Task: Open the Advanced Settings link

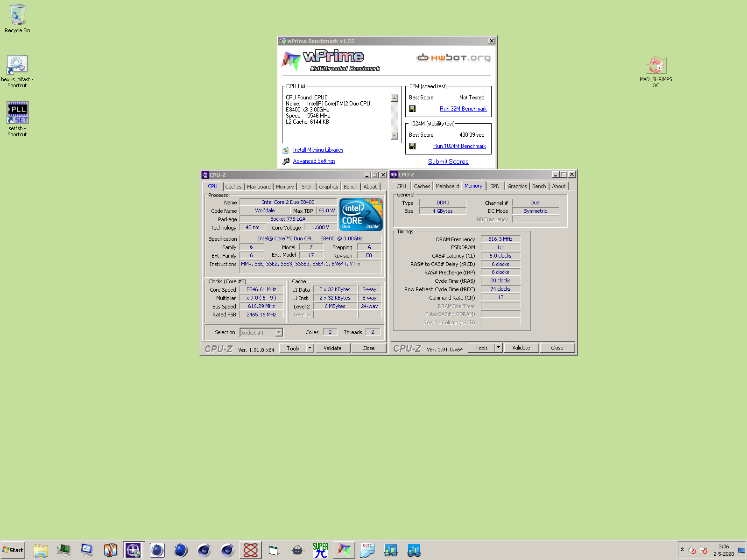Action: click(x=314, y=161)
